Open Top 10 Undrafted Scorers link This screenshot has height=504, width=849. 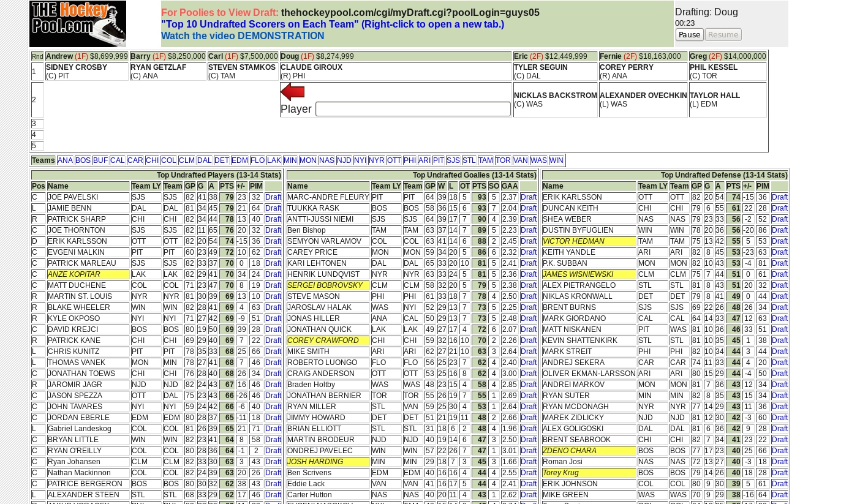[x=333, y=24]
